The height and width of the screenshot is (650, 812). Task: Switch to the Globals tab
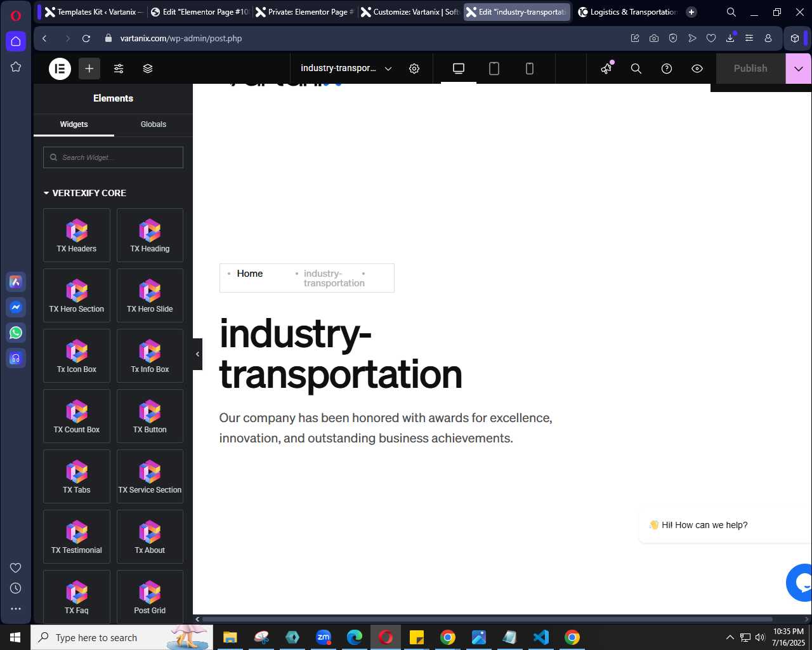point(154,124)
